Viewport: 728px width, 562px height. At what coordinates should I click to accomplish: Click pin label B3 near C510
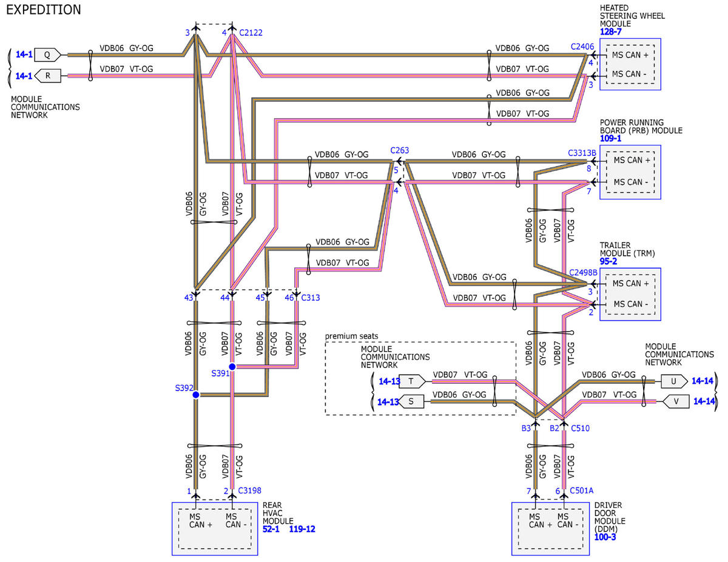(x=526, y=429)
